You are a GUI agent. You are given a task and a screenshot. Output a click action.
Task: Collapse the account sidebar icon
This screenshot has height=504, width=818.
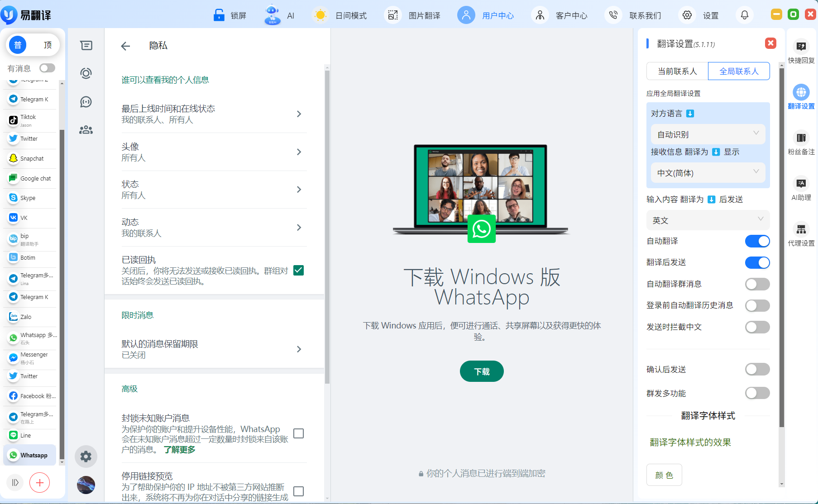(x=15, y=483)
